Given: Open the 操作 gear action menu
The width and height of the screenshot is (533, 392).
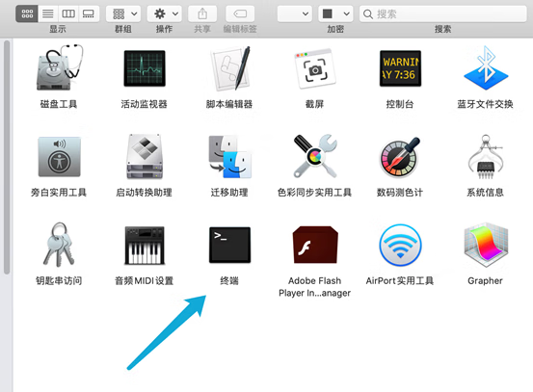Looking at the screenshot, I should click(164, 13).
